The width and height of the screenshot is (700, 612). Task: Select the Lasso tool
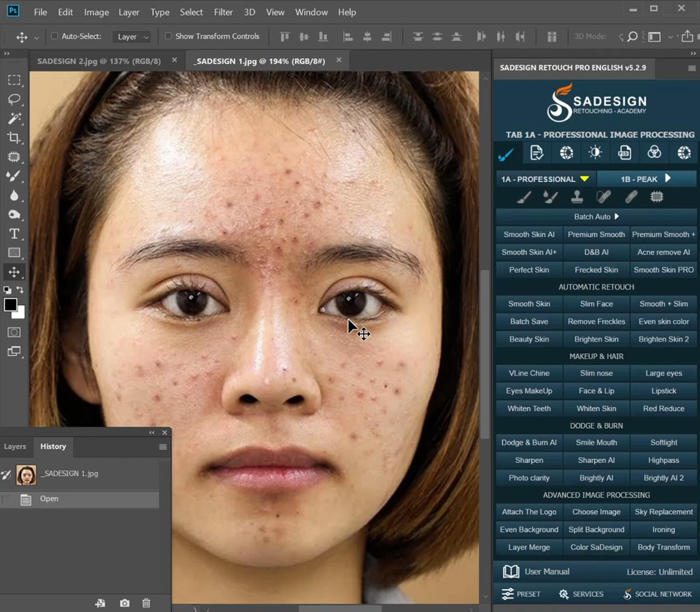tap(14, 99)
